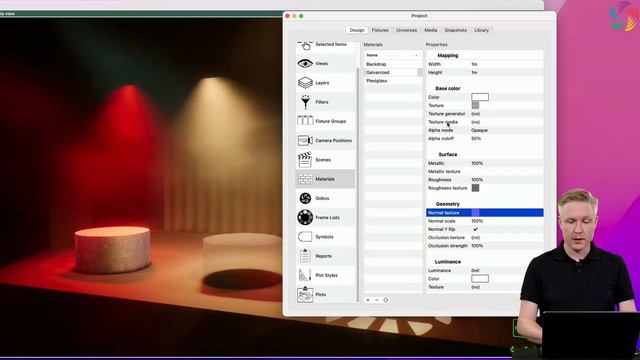The height and width of the screenshot is (360, 640).
Task: Toggle the Normal Y flip checkmark
Action: [x=476, y=229]
